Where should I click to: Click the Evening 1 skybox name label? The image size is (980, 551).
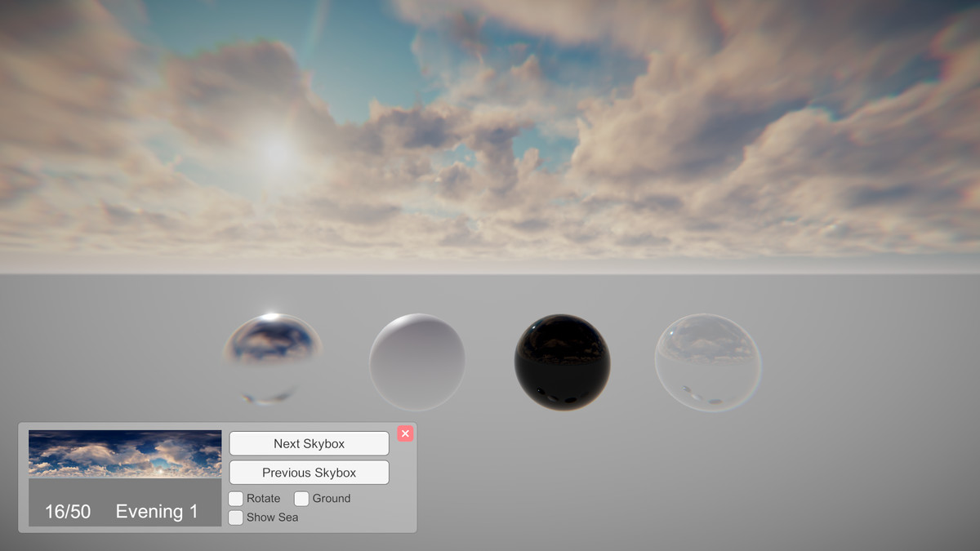pos(158,511)
